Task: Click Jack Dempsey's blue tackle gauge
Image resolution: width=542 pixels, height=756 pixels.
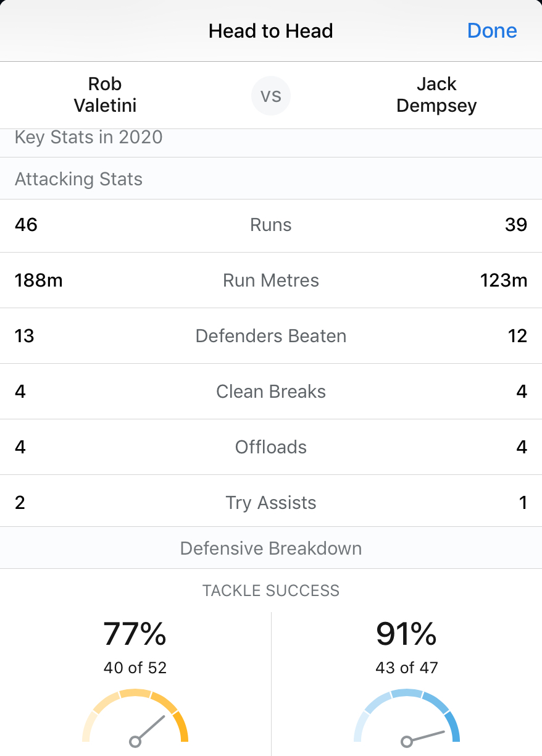Action: tap(407, 716)
